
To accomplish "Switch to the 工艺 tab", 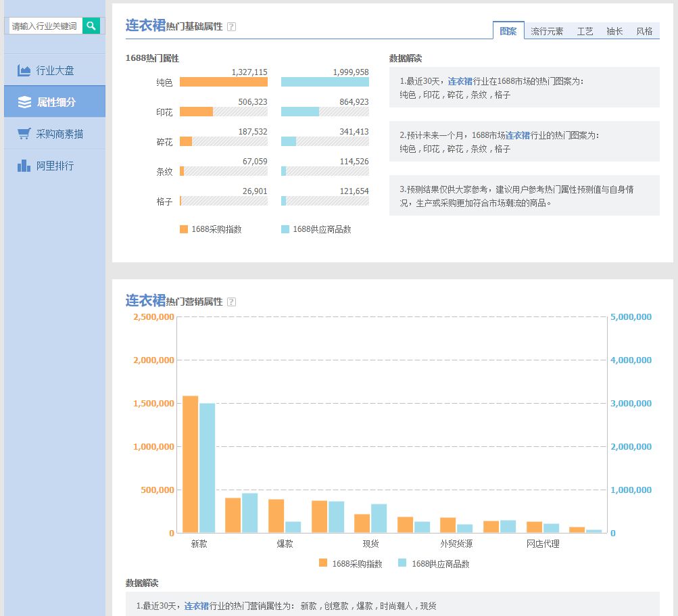I will click(584, 31).
